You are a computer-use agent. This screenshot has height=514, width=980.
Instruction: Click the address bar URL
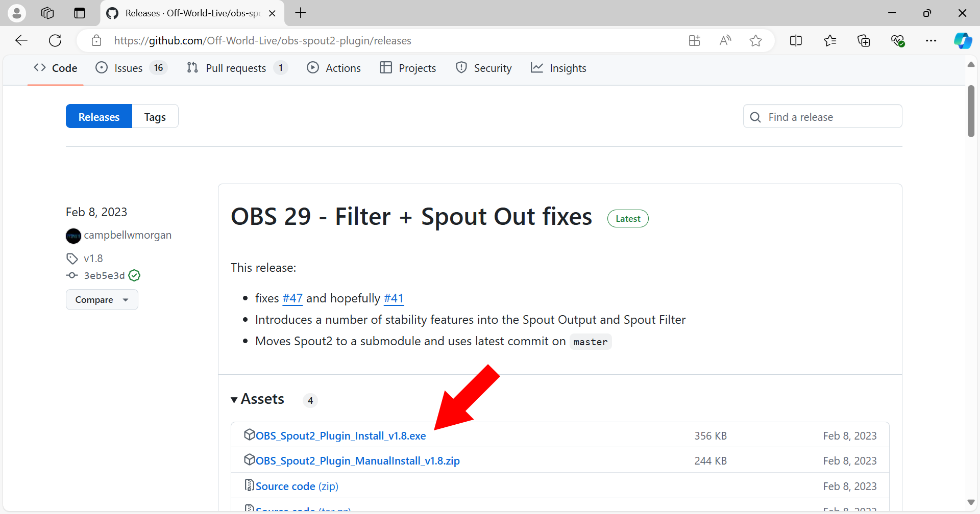[262, 41]
